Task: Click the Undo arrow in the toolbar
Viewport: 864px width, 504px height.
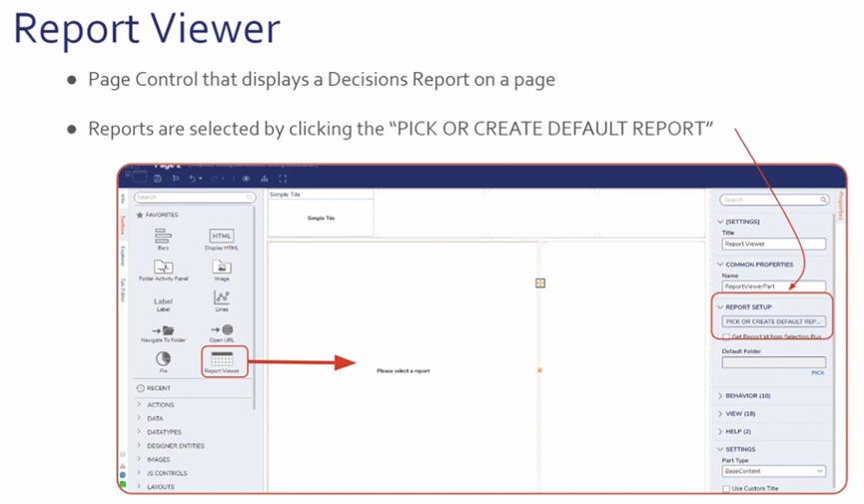Action: 193,179
